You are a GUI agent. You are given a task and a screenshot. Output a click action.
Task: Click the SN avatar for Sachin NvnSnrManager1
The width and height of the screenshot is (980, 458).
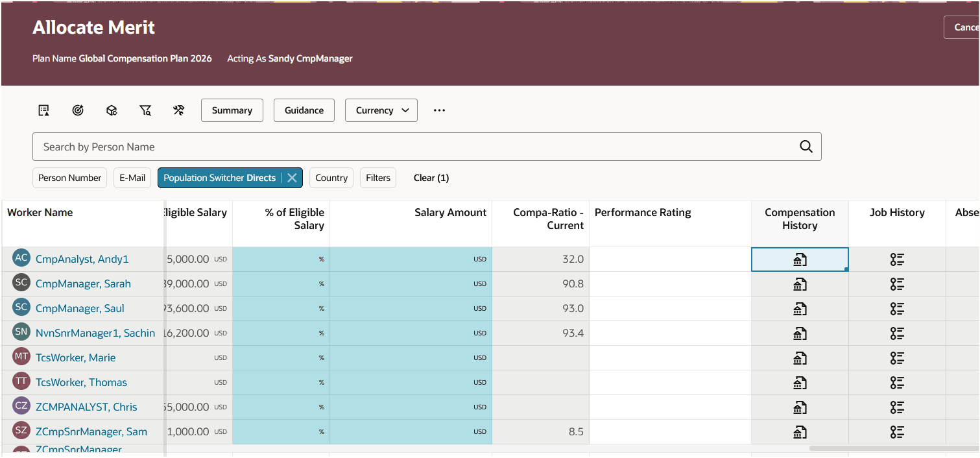[21, 332]
